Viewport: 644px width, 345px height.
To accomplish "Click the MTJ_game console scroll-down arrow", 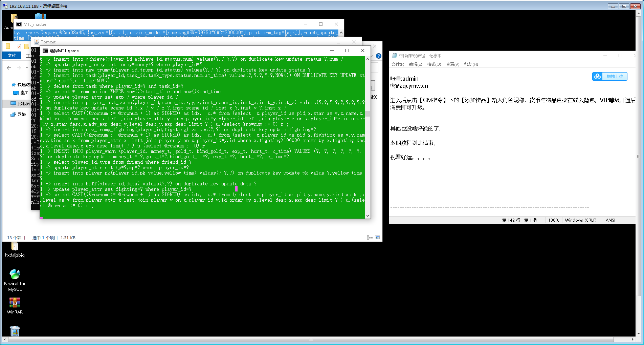I will (368, 216).
